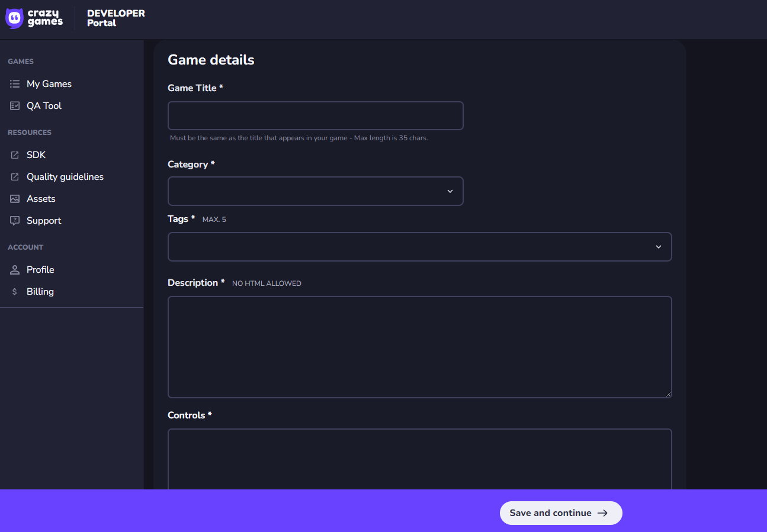Open My Games in the sidebar
The image size is (767, 532).
coord(49,84)
